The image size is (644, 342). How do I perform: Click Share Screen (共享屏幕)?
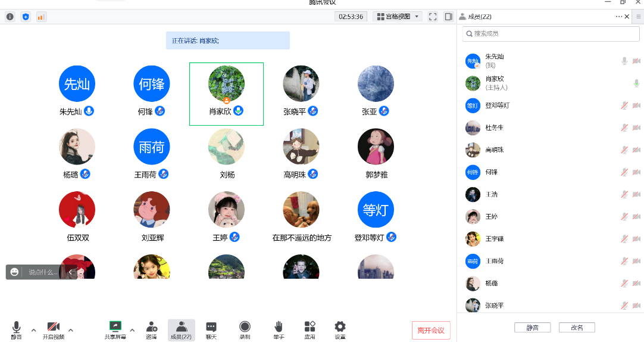[x=115, y=329]
